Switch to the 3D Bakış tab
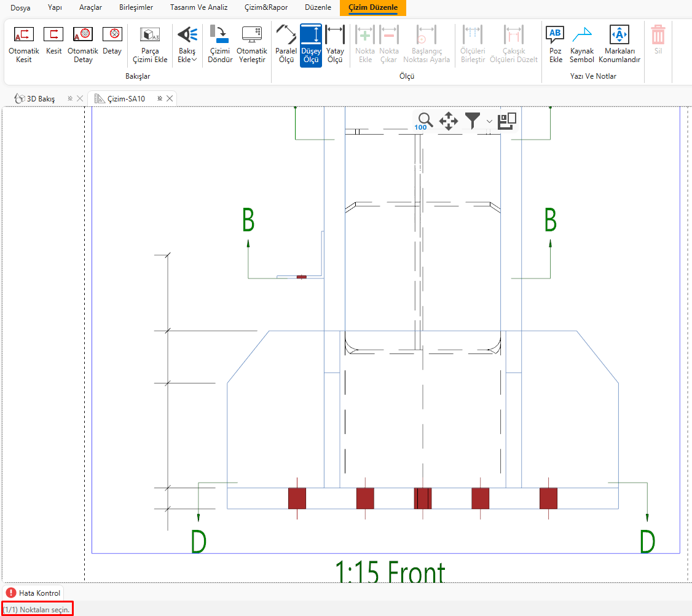This screenshot has height=616, width=692. tap(41, 98)
